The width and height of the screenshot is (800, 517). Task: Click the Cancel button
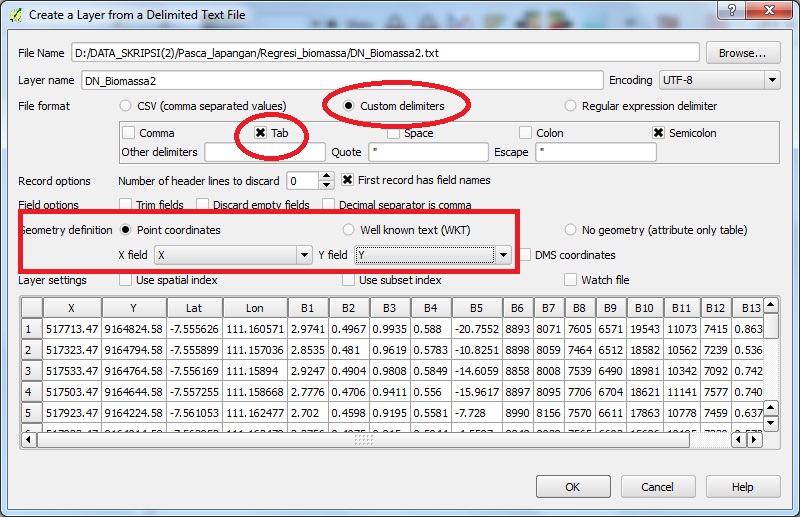658,487
